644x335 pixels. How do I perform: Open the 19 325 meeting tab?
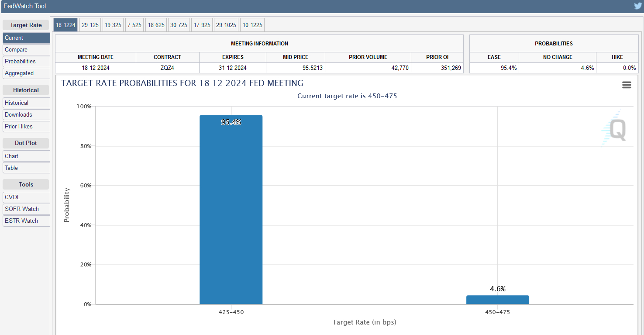(113, 25)
